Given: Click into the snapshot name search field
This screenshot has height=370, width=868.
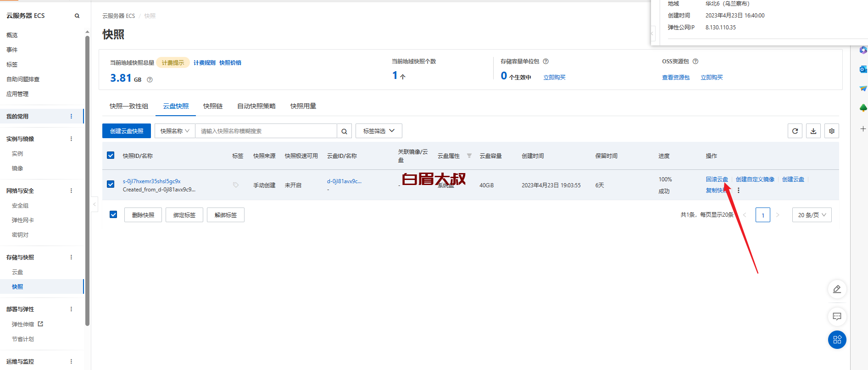Looking at the screenshot, I should tap(266, 131).
